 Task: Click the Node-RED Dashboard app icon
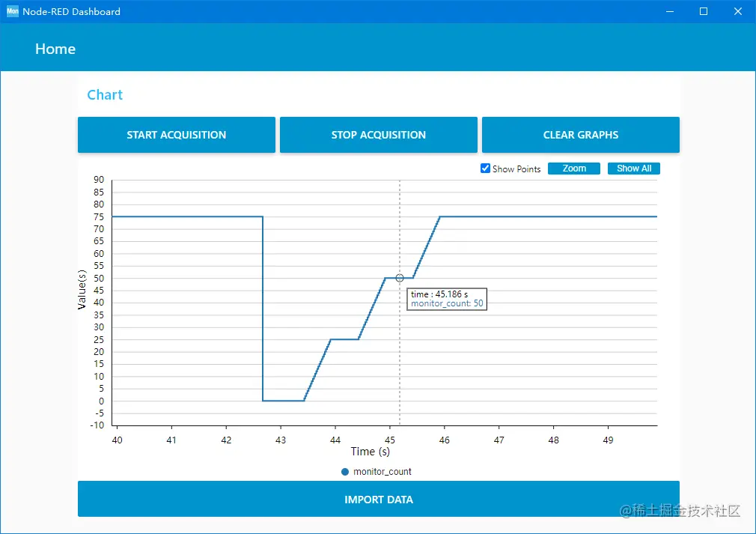13,11
